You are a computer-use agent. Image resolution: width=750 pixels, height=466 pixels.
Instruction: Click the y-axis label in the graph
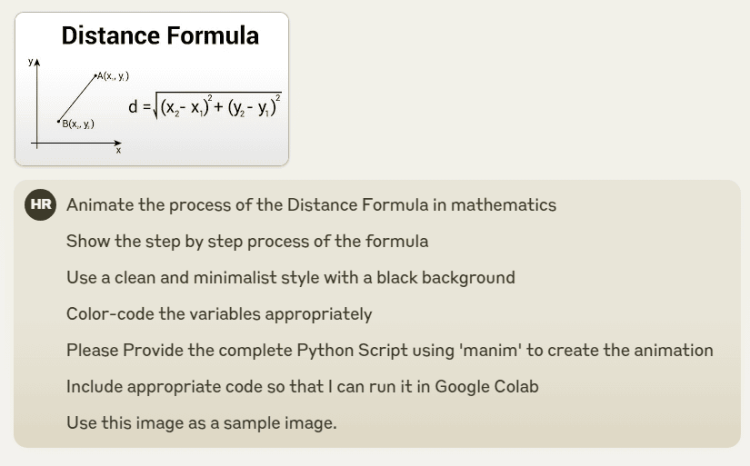[31, 61]
